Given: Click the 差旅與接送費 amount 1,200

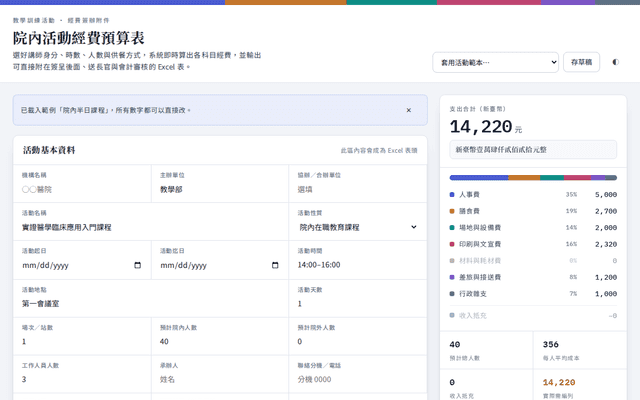Looking at the screenshot, I should pyautogui.click(x=606, y=277).
